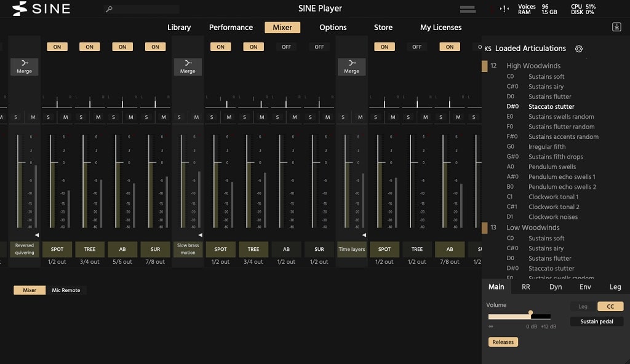Click the Slow brass motion channel fader
This screenshot has height=364, width=630.
[x=182, y=163]
